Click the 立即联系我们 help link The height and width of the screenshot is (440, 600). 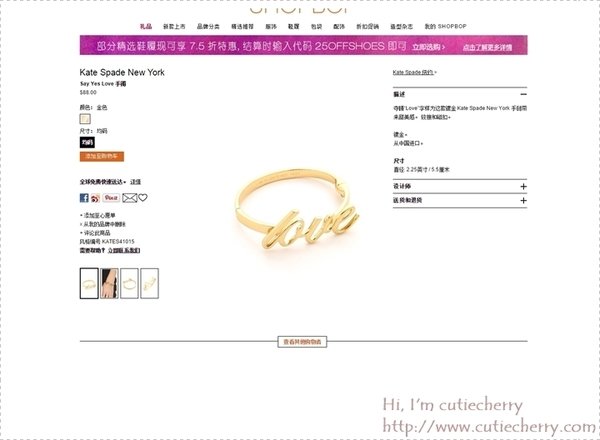pyautogui.click(x=124, y=250)
